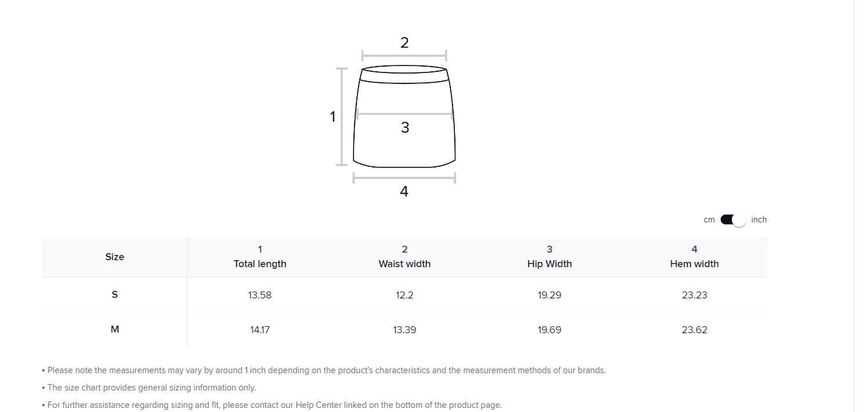Click number 4 below the skirt hem
This screenshot has width=868, height=412.
click(404, 191)
